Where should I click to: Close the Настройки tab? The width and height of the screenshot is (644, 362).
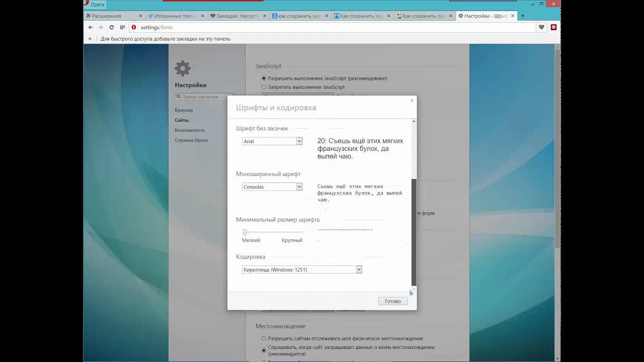tap(512, 16)
